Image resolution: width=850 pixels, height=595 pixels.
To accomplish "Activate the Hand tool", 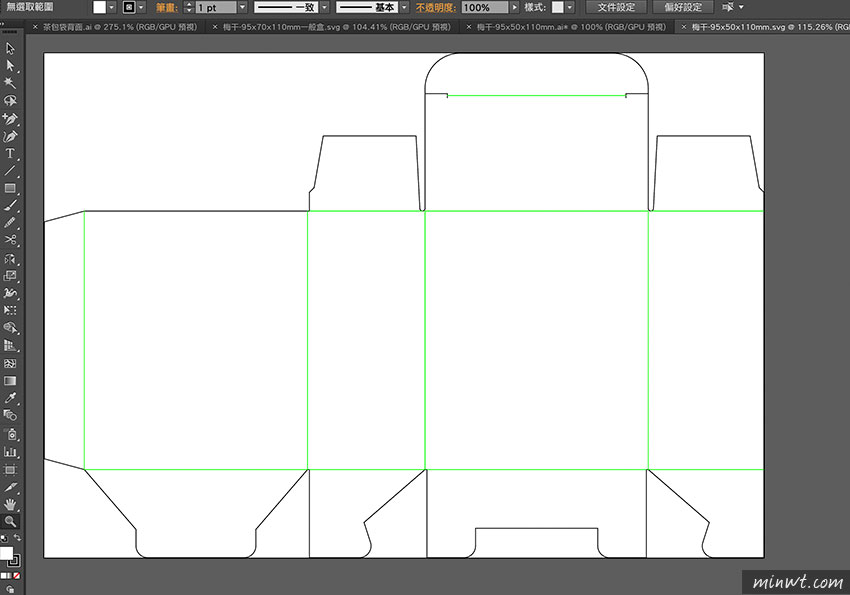I will pos(10,505).
